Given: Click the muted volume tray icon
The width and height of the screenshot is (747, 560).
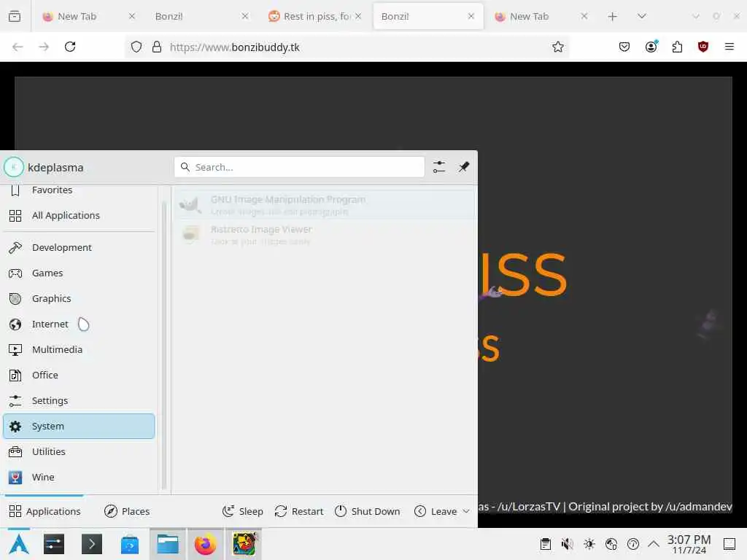Looking at the screenshot, I should pyautogui.click(x=567, y=544).
